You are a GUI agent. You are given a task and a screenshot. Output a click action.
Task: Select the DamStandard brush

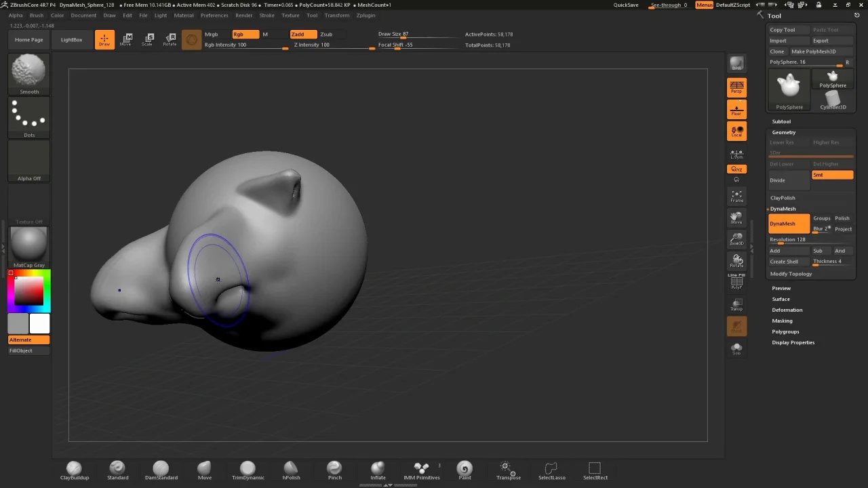(161, 470)
